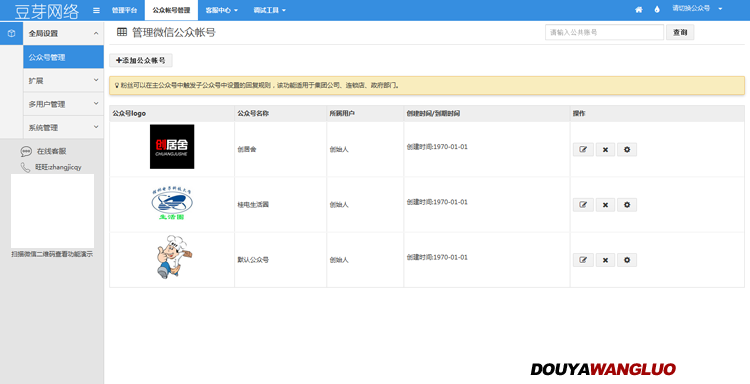Open 创居舍 logo thumbnail
Image resolution: width=750 pixels, height=384 pixels.
[x=172, y=147]
